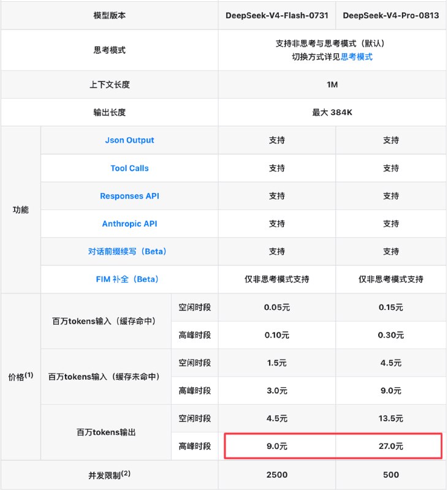Open the Responses API link
This screenshot has width=448, height=490.
tap(129, 196)
